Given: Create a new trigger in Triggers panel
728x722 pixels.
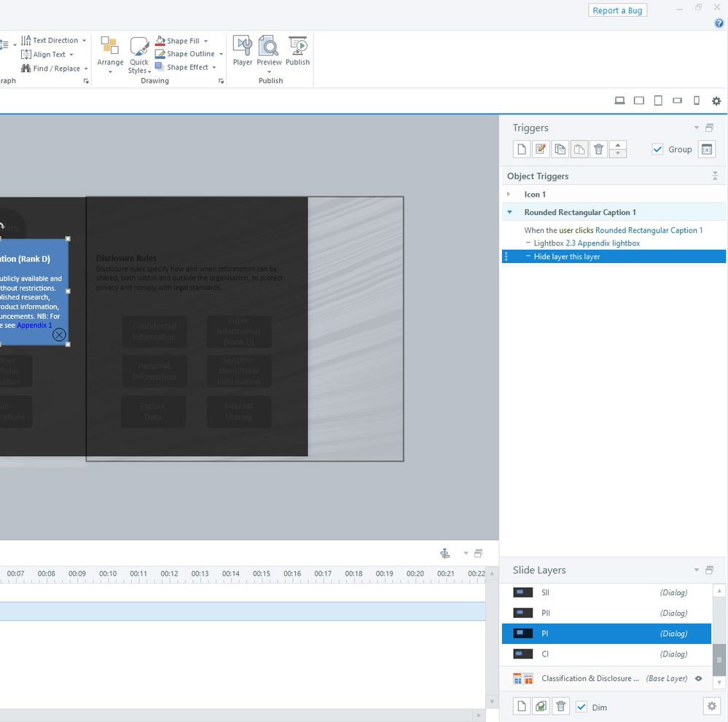Looking at the screenshot, I should [x=522, y=149].
